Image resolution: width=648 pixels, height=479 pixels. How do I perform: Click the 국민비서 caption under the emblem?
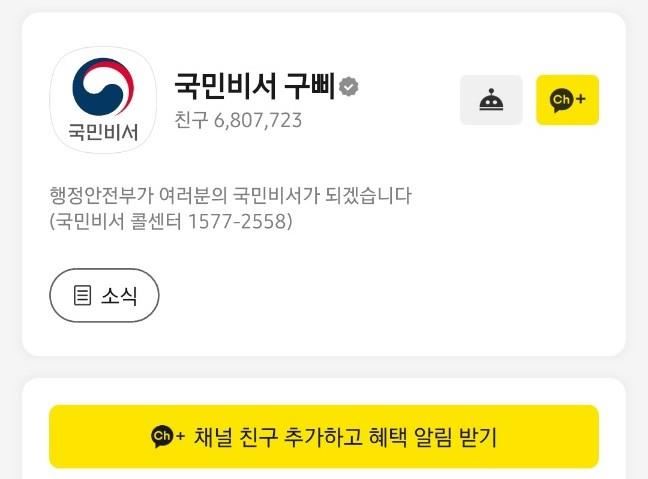click(103, 132)
